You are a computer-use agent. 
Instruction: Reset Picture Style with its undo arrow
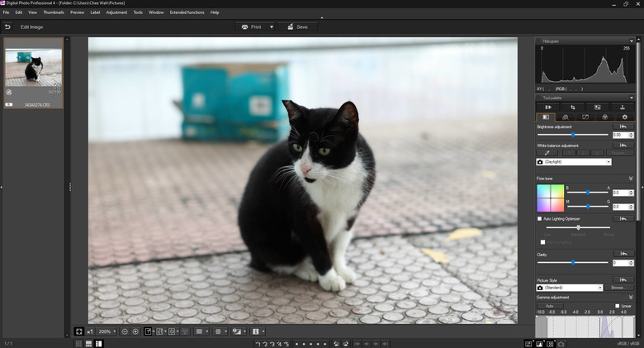pyautogui.click(x=623, y=279)
